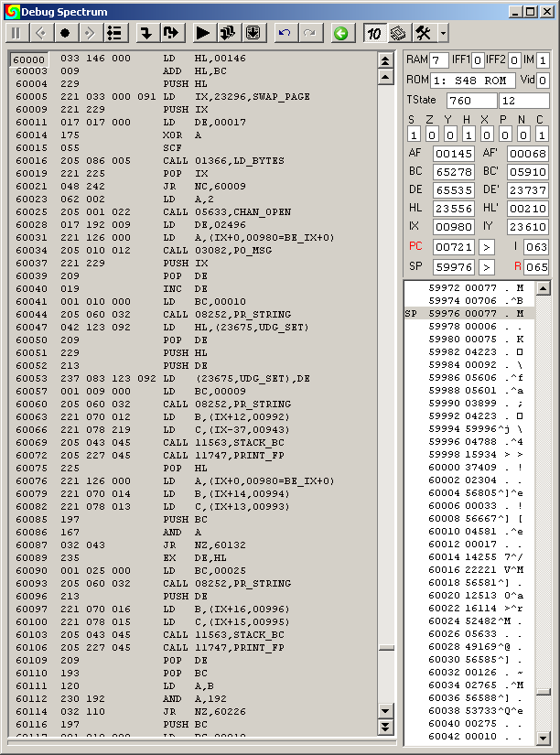
Task: Go to previous breakpoint arrow
Action: click(41, 33)
